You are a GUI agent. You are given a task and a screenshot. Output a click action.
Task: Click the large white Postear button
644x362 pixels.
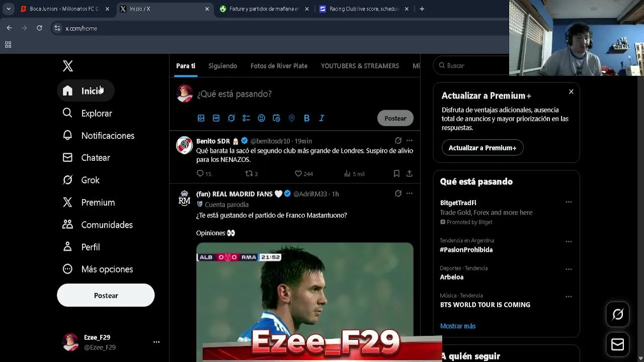pyautogui.click(x=106, y=295)
